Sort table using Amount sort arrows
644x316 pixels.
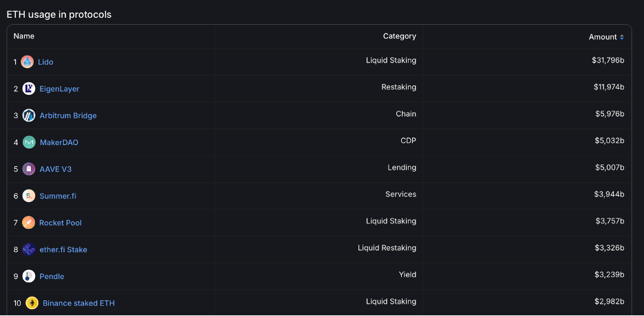622,37
